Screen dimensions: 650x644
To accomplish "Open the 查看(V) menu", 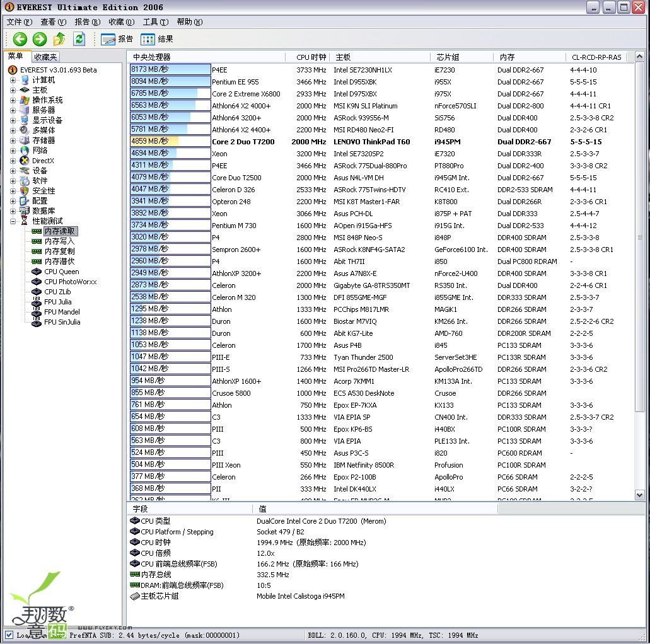I will click(54, 22).
